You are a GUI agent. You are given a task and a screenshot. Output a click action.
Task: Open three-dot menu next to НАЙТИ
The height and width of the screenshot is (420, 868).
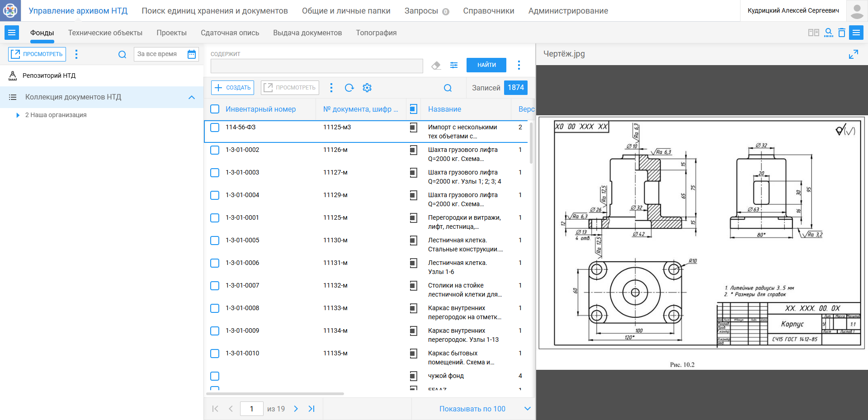pyautogui.click(x=519, y=65)
